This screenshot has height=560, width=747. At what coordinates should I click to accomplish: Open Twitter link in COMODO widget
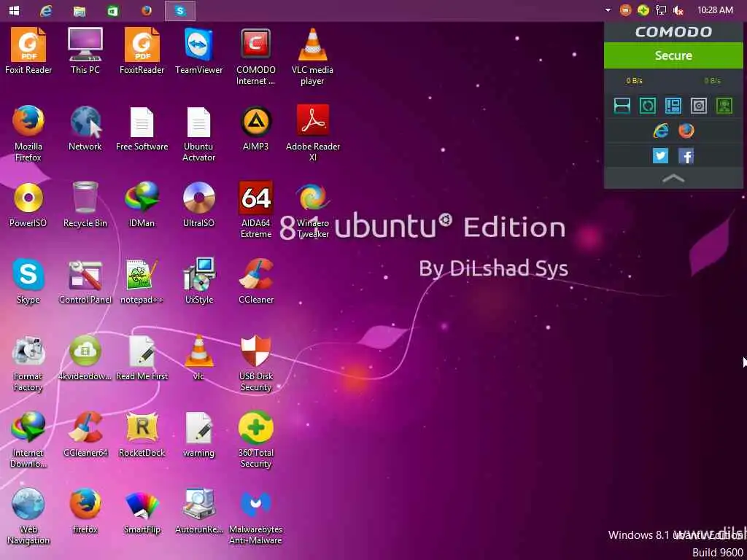[x=660, y=156]
